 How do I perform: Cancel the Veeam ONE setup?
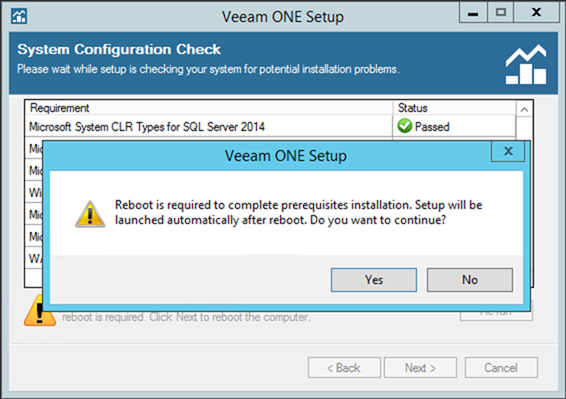501,368
